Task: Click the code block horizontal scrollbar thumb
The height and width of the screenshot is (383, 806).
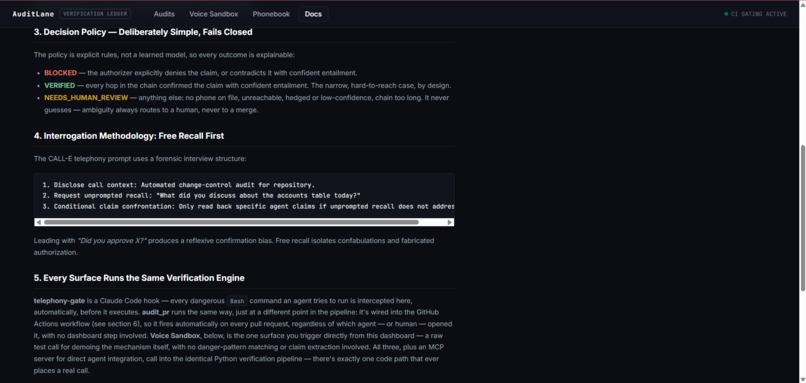Action: point(231,222)
